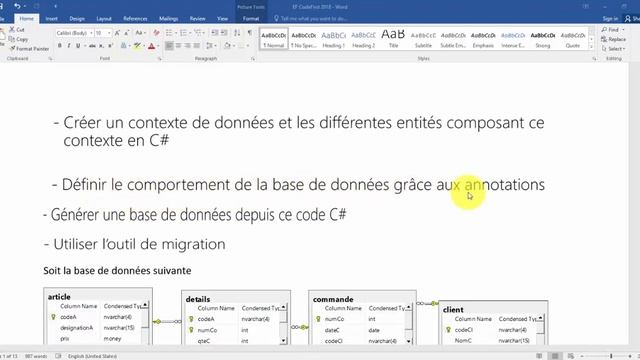Open the Picture Tools Format tab
The height and width of the screenshot is (360, 640).
click(x=251, y=18)
